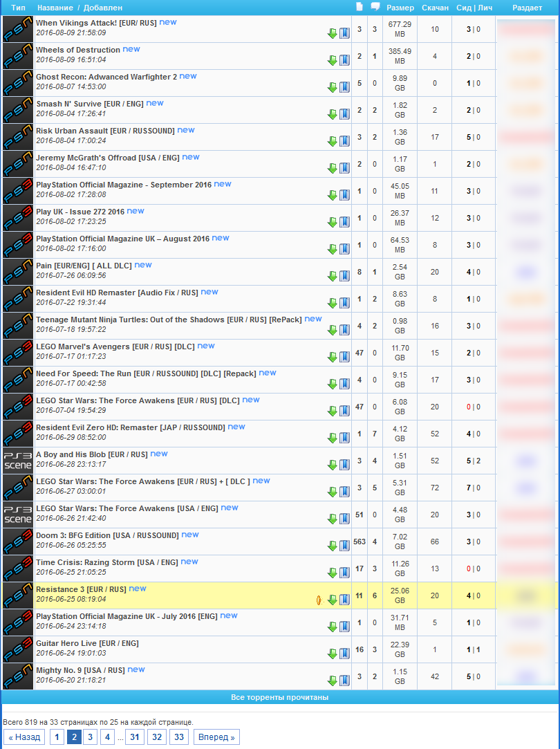560x749 pixels.
Task: Sort by Скачан column header
Action: [x=435, y=8]
